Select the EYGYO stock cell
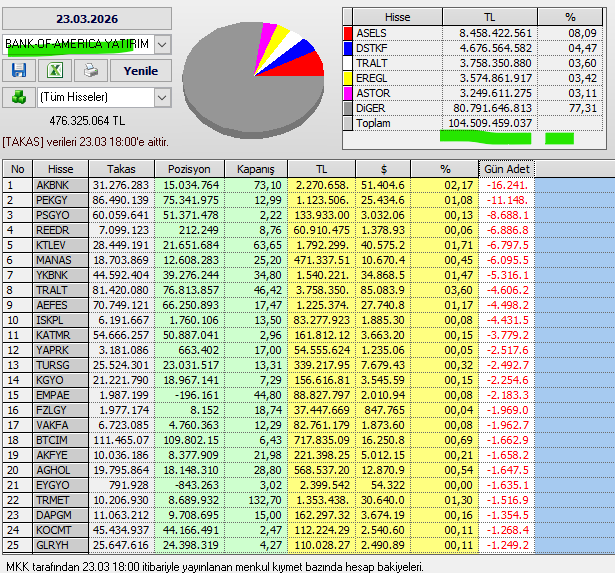 61,485
